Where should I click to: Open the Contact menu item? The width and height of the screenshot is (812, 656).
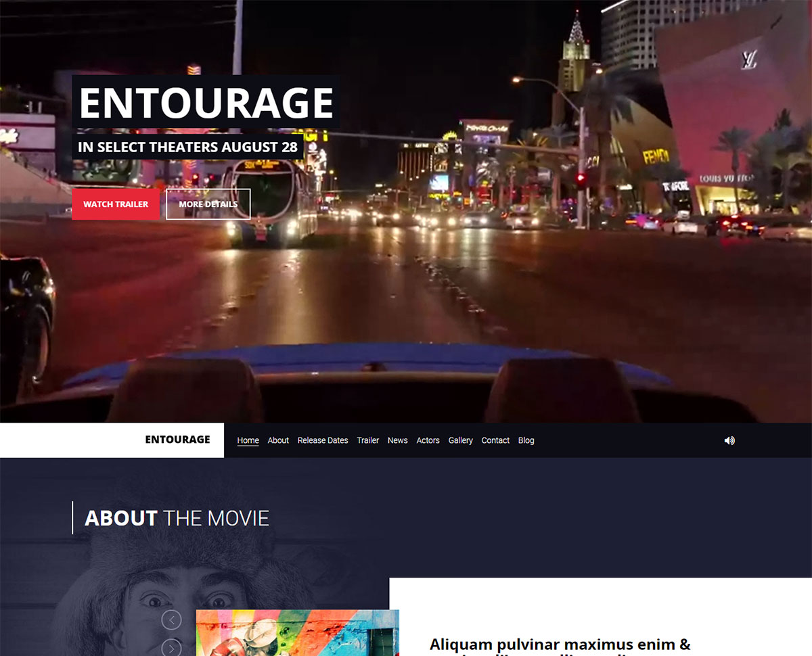[x=495, y=440]
